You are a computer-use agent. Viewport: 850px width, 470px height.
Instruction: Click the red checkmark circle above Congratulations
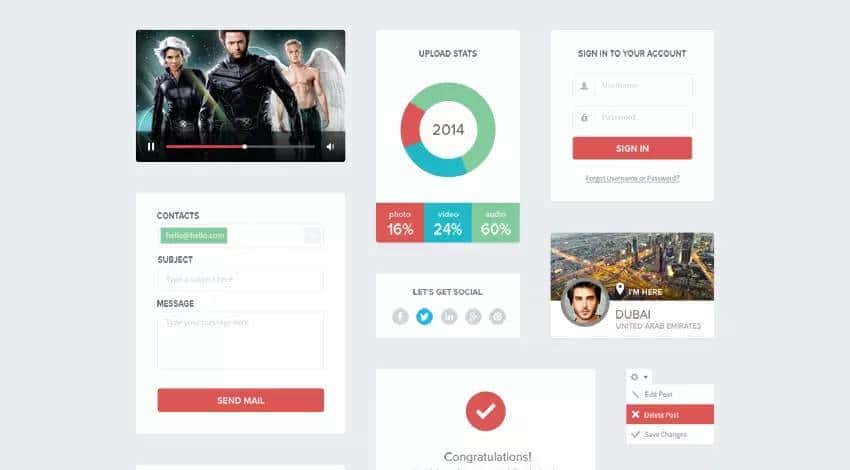486,411
